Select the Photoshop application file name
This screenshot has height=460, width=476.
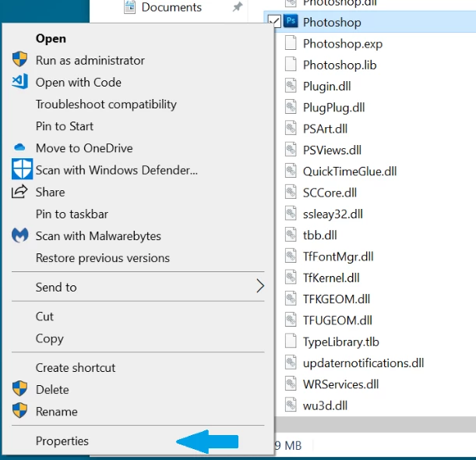[x=332, y=22]
